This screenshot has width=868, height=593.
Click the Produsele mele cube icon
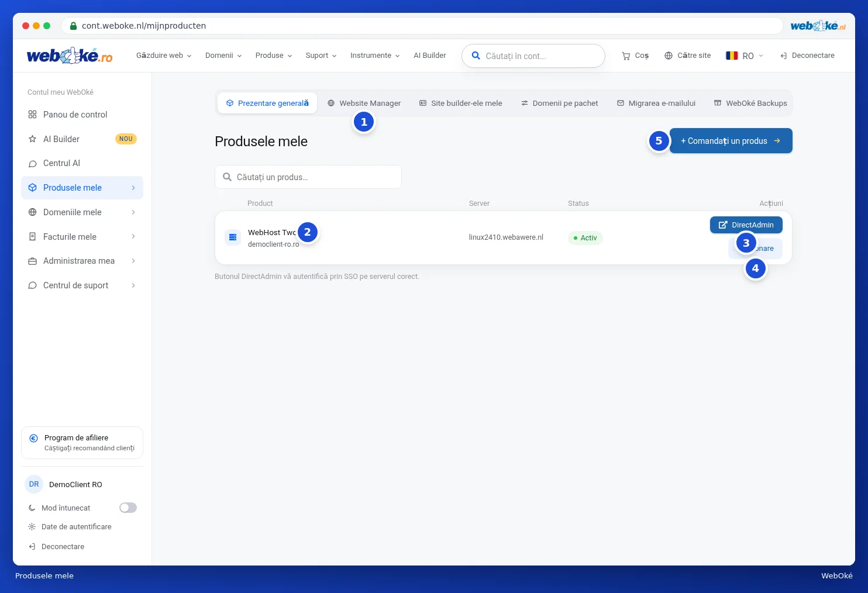33,188
